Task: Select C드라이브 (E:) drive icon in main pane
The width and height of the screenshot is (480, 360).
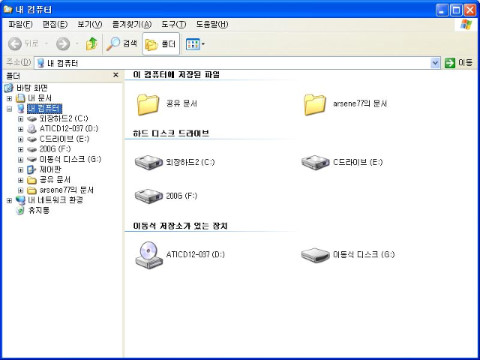Action: 315,162
